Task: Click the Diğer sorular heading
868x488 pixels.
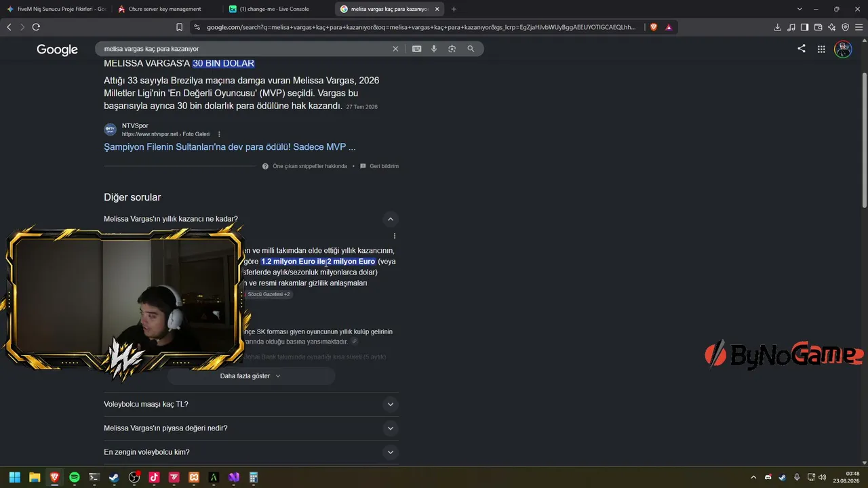Action: [132, 197]
